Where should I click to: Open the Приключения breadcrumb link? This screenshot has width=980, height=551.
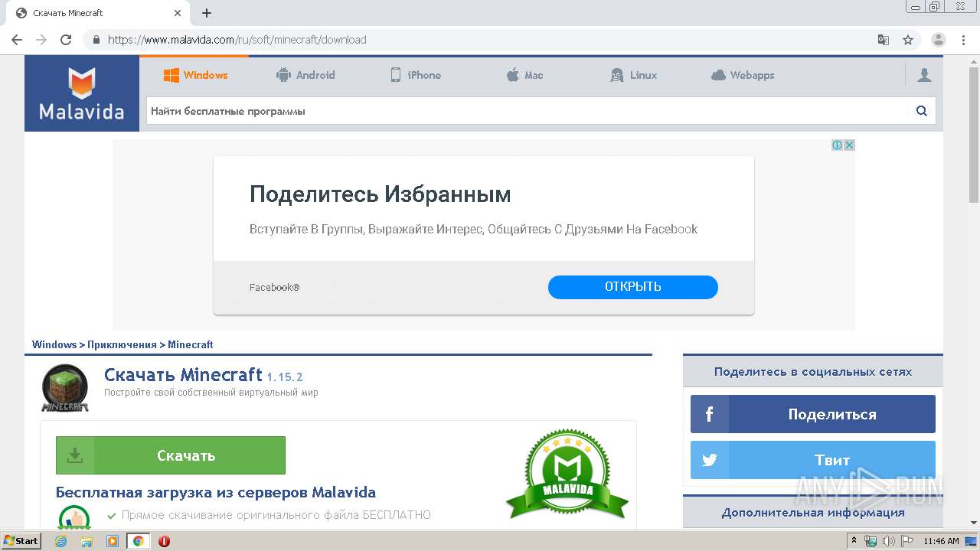pyautogui.click(x=122, y=344)
